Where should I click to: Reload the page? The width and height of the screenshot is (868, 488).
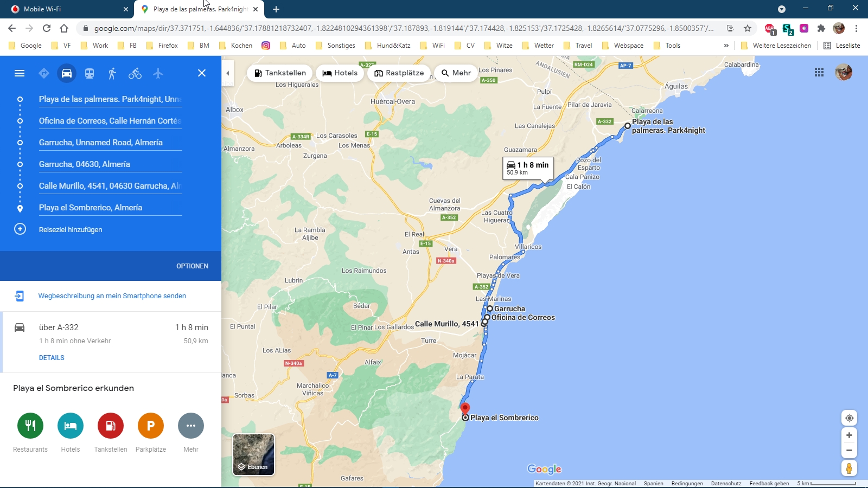47,28
